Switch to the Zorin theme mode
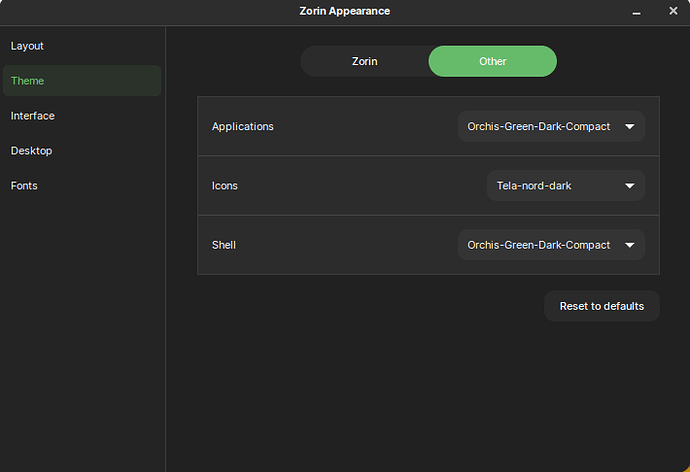 coord(364,61)
